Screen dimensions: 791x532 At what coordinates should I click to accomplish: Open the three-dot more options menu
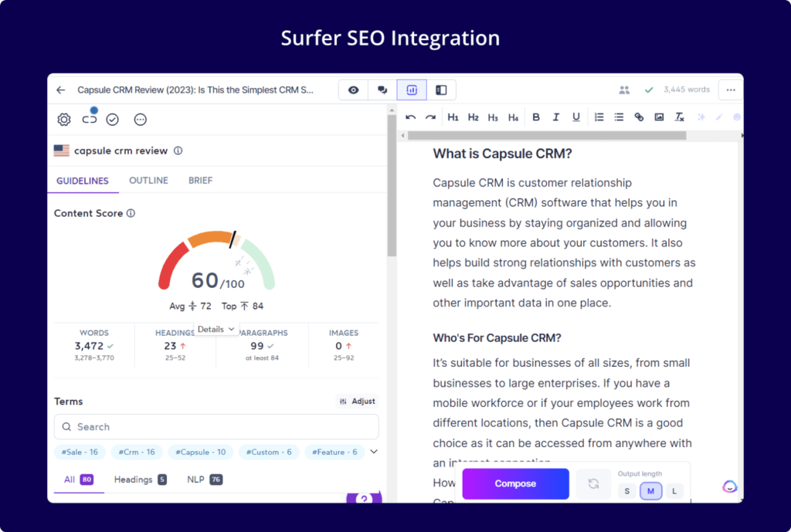[731, 90]
